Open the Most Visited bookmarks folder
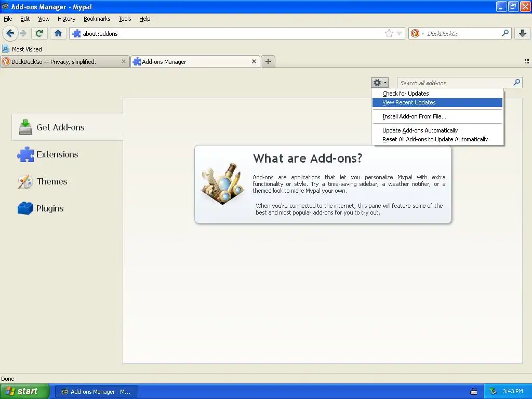The height and width of the screenshot is (399, 532). tap(22, 49)
